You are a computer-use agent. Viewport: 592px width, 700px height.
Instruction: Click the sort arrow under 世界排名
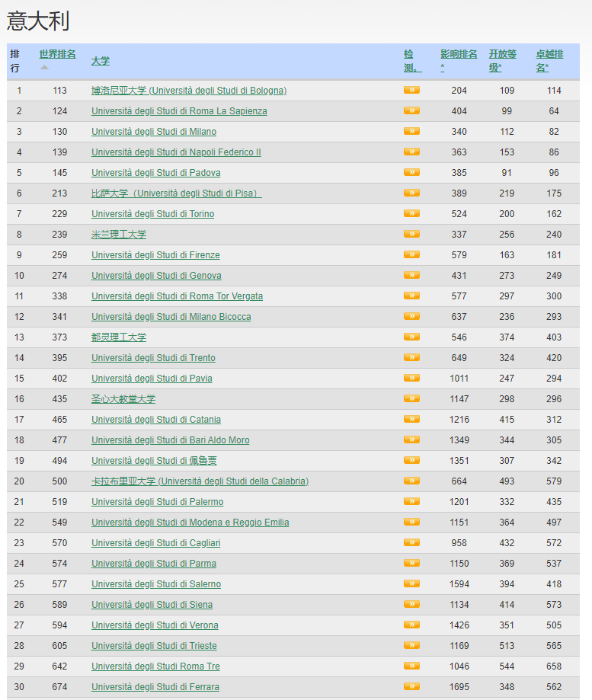44,68
